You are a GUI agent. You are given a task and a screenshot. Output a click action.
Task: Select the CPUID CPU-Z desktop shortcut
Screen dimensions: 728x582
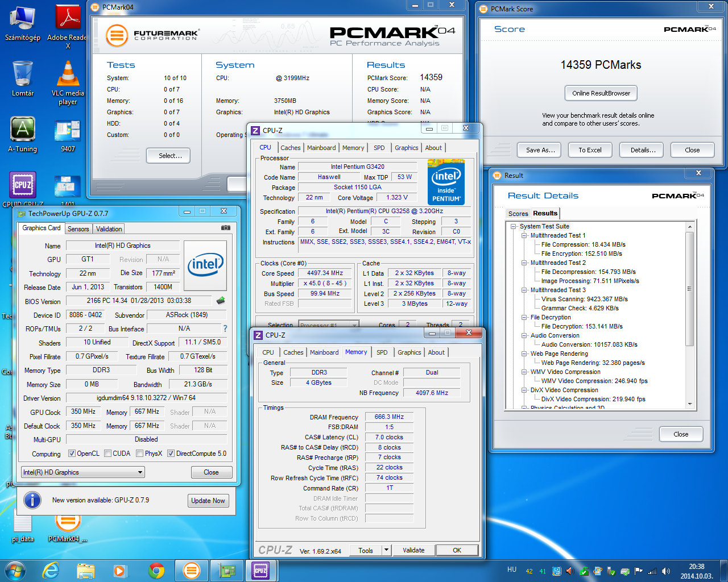(x=23, y=189)
